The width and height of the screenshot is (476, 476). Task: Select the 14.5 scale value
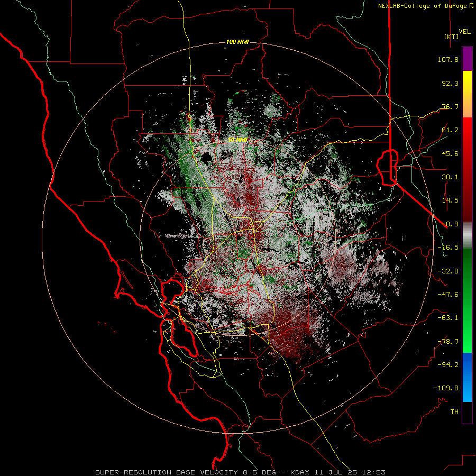[x=450, y=200]
